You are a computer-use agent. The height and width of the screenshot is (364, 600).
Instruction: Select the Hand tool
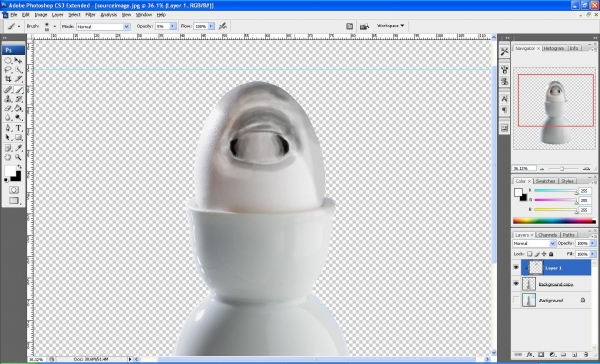[8, 157]
